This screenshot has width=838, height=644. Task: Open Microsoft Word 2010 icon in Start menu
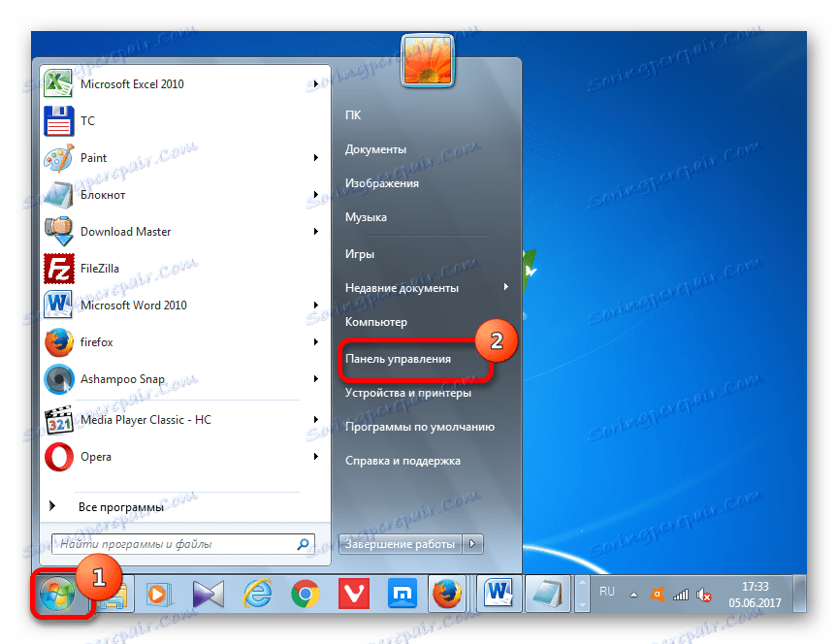(58, 306)
